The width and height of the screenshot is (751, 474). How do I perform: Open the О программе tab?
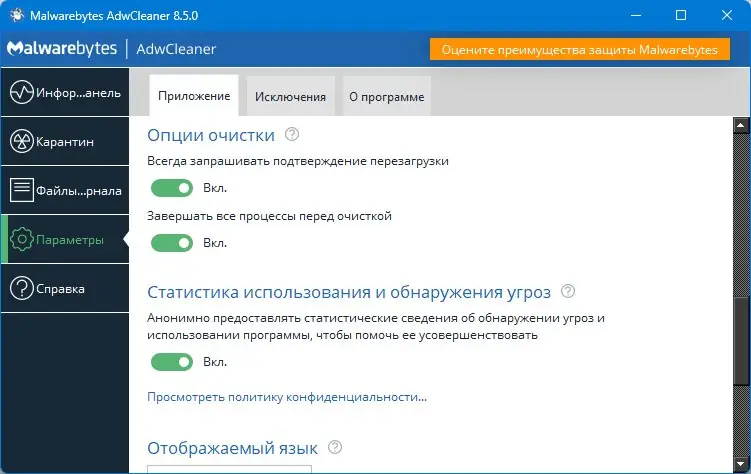[x=386, y=97]
